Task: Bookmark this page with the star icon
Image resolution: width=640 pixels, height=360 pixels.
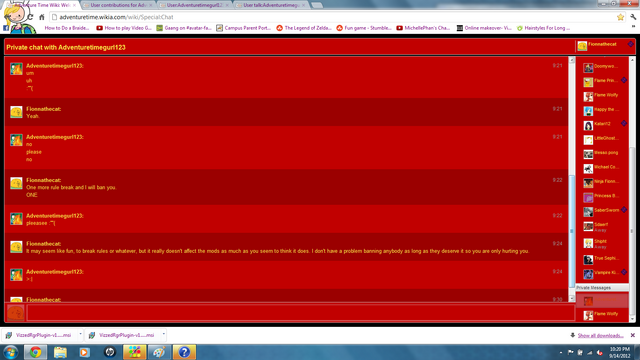Action: click(x=620, y=17)
